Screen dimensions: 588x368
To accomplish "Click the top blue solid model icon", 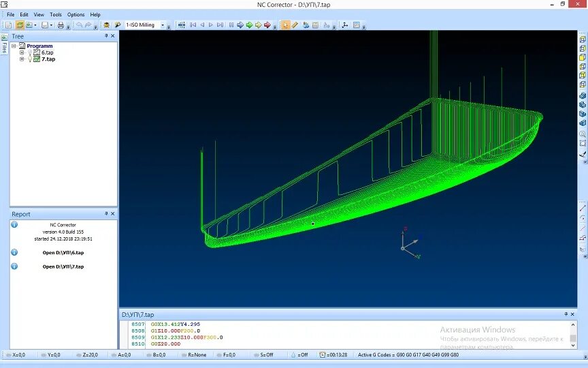I will tap(583, 96).
